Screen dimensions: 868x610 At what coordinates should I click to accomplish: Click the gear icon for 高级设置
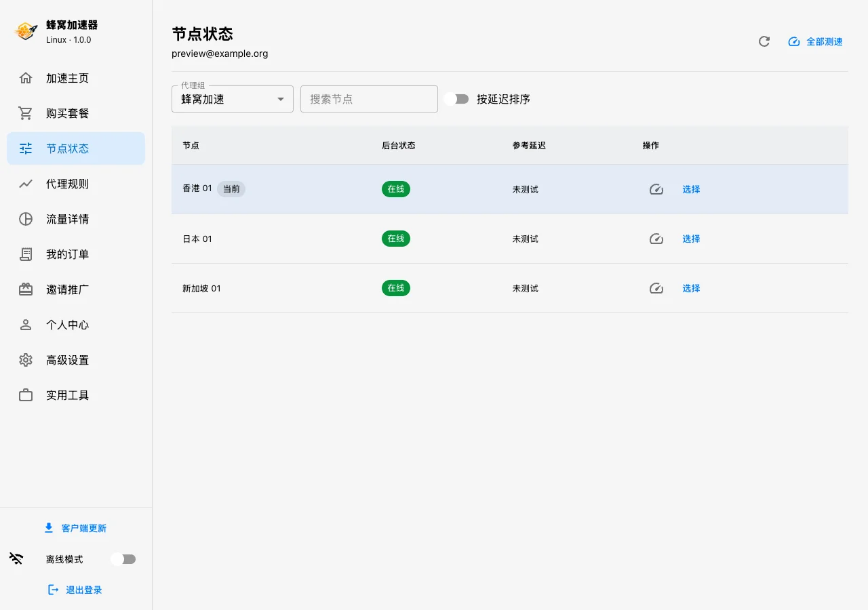[x=26, y=360]
